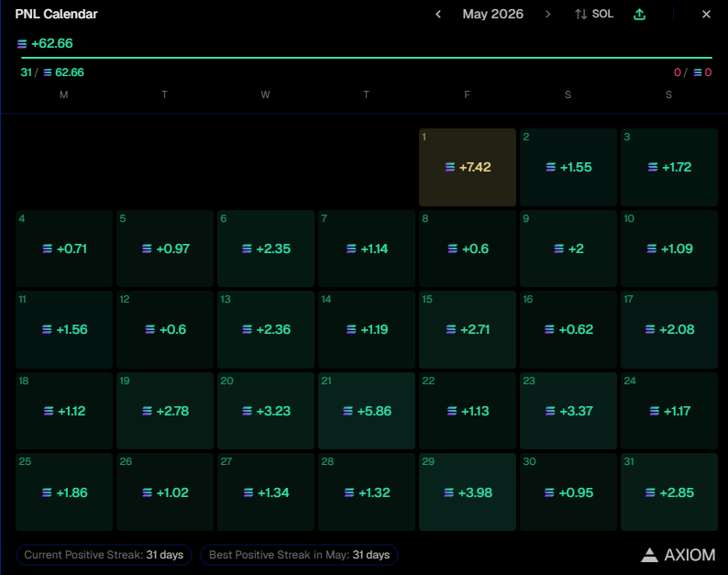728x575 pixels.
Task: Toggle the SOL currency display
Action: click(x=594, y=15)
